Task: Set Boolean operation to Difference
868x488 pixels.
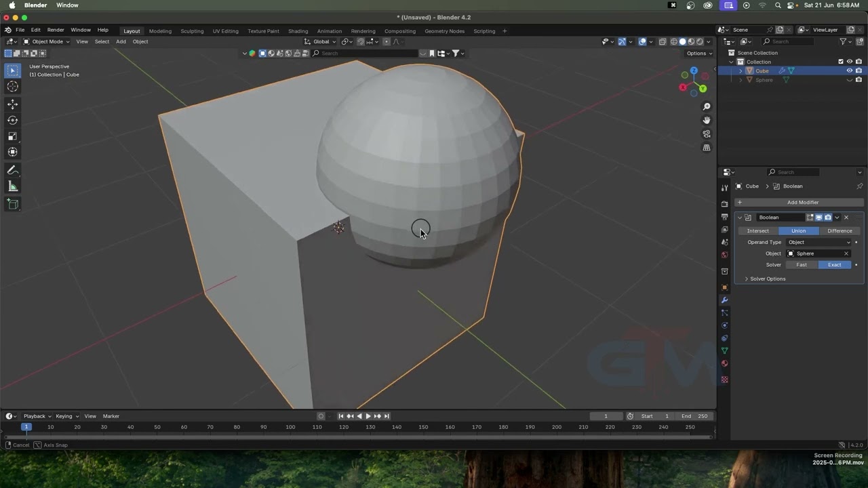Action: coord(840,231)
